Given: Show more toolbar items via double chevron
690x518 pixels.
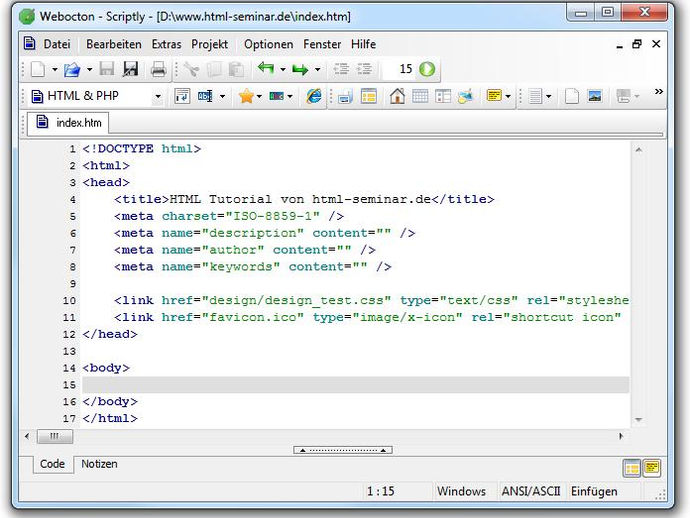Looking at the screenshot, I should point(659,92).
